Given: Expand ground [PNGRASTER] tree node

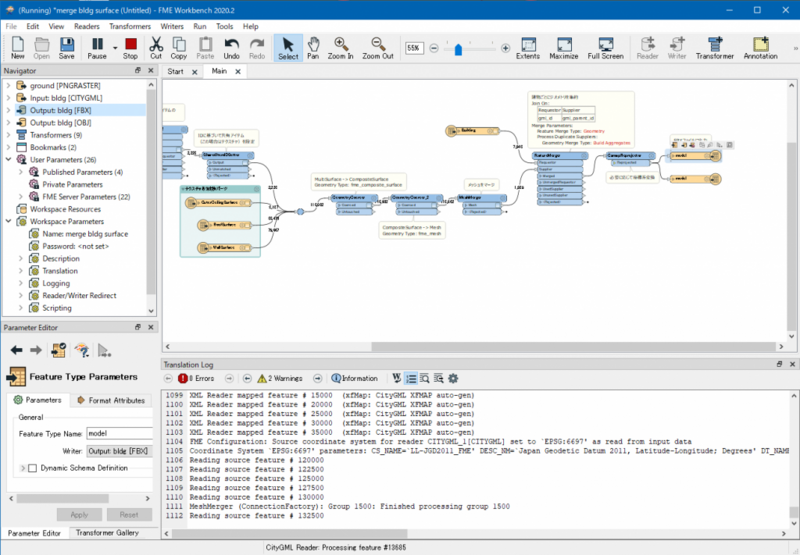Looking at the screenshot, I should (x=8, y=85).
